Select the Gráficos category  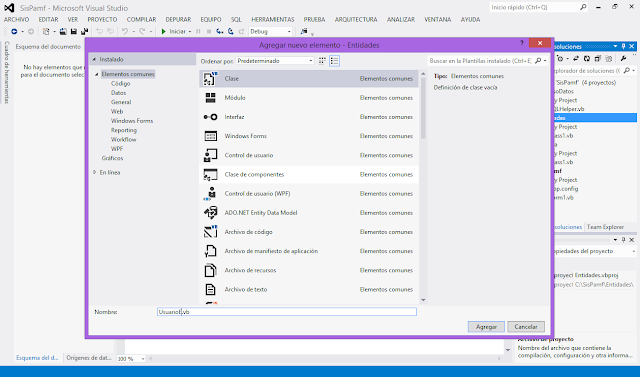point(112,158)
